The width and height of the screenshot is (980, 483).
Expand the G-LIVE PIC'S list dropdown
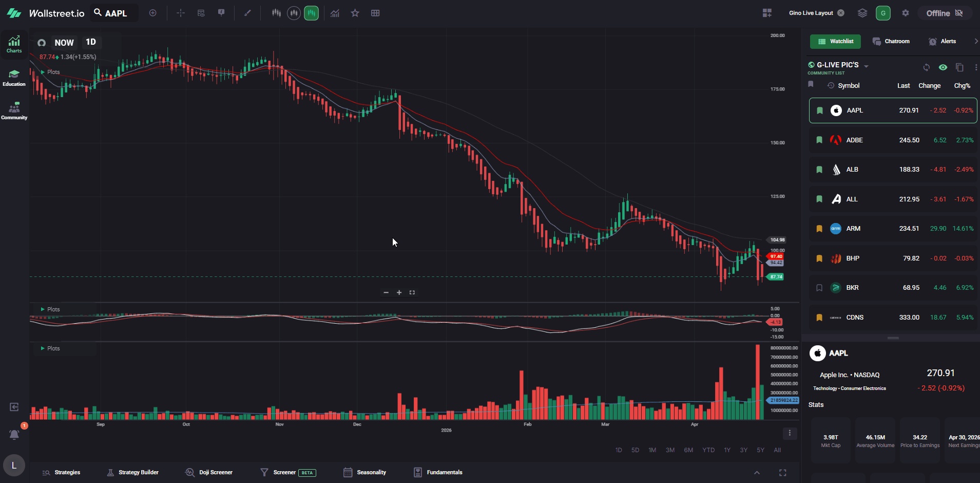(867, 66)
